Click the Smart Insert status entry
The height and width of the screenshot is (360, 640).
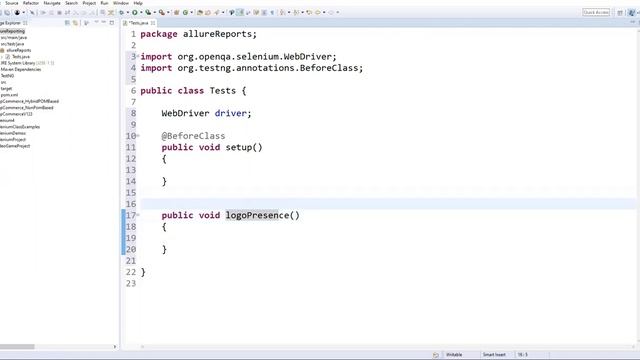[x=494, y=355]
